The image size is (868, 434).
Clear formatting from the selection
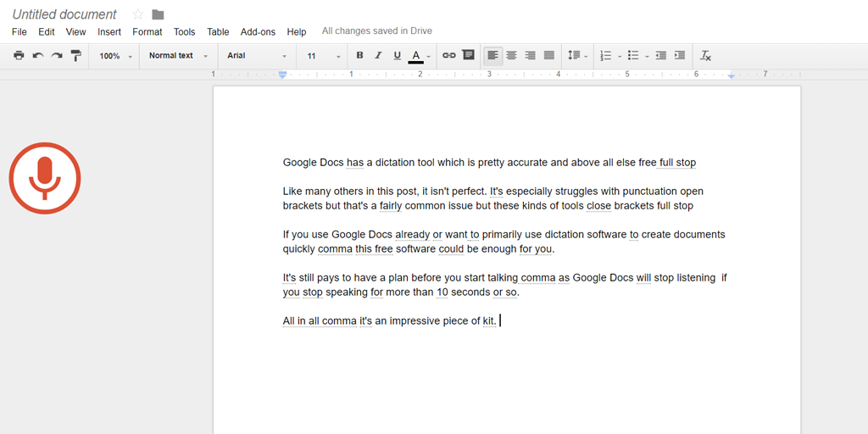pyautogui.click(x=706, y=55)
